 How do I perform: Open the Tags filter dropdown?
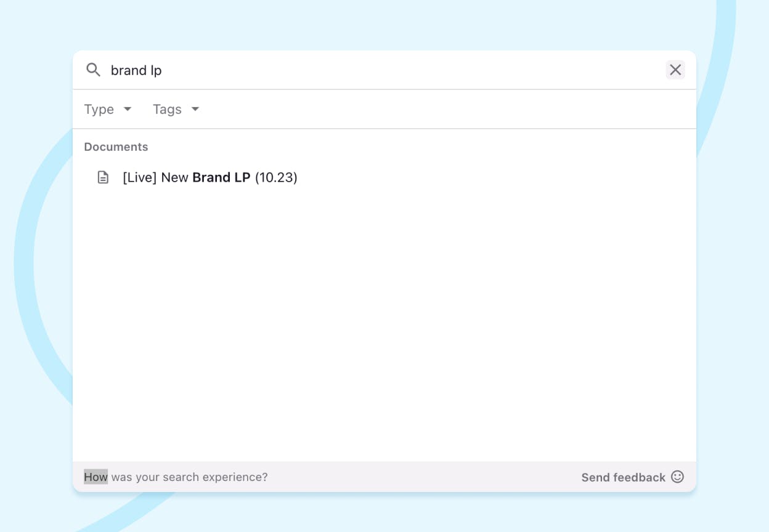(x=176, y=109)
